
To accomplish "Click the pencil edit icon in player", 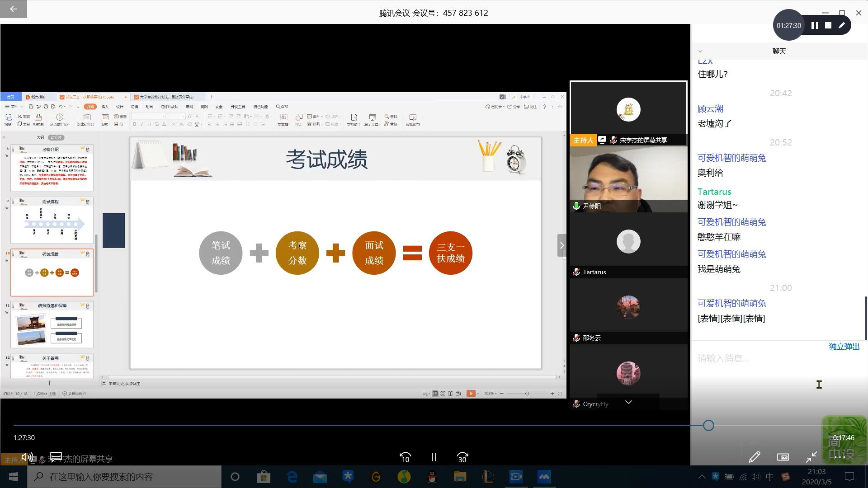I will 754,457.
